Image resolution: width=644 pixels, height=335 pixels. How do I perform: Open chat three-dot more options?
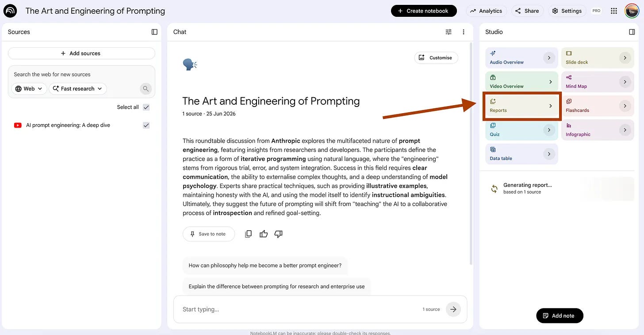(464, 32)
